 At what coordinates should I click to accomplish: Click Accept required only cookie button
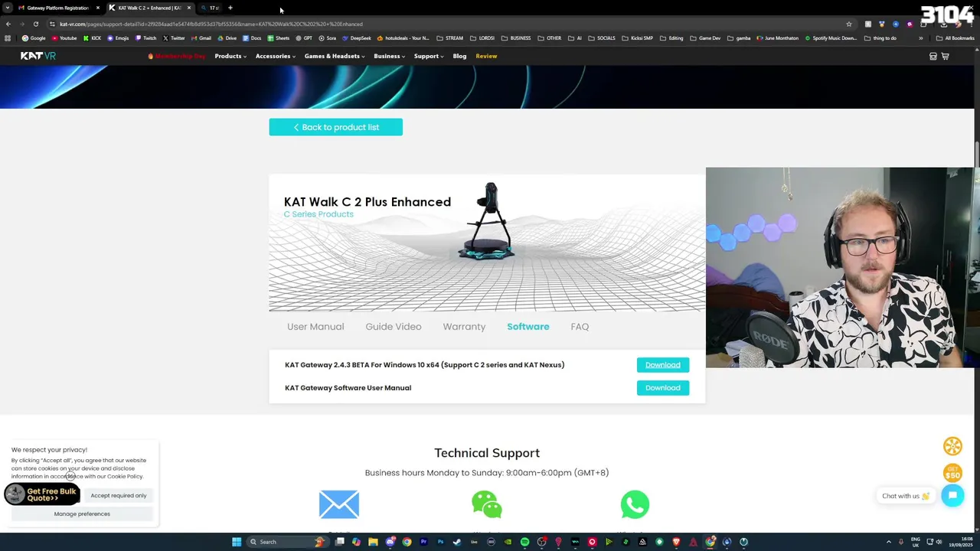[x=119, y=495]
